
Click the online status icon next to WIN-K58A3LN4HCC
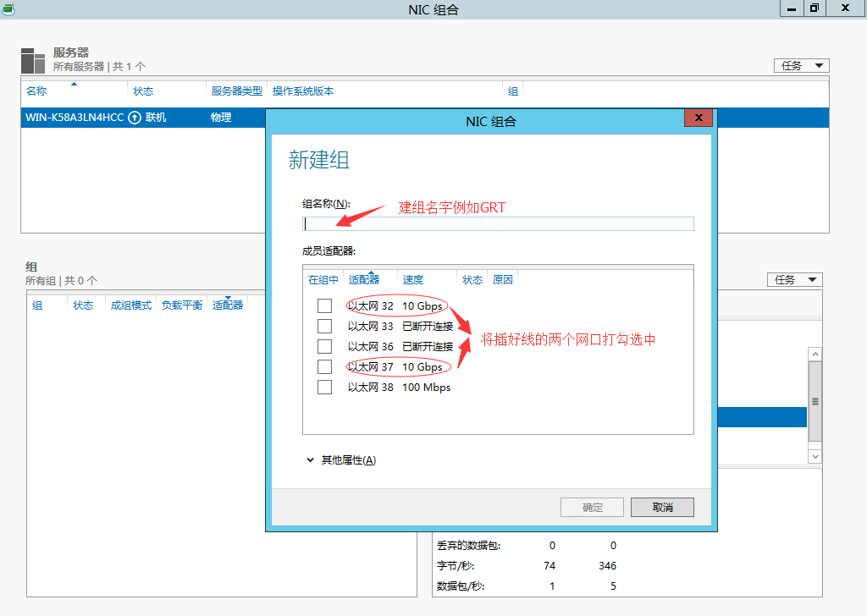pos(135,118)
